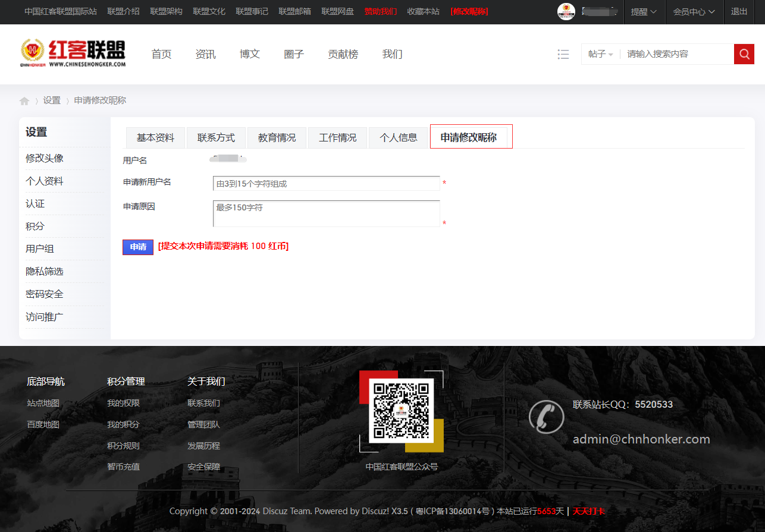
Task: Expand the 会员中心 dropdown
Action: [694, 12]
